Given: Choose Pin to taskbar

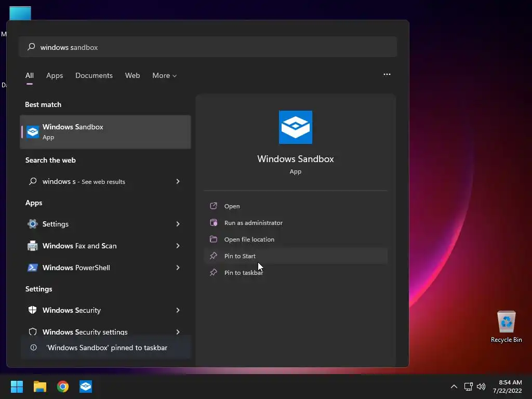Looking at the screenshot, I should coord(296,272).
